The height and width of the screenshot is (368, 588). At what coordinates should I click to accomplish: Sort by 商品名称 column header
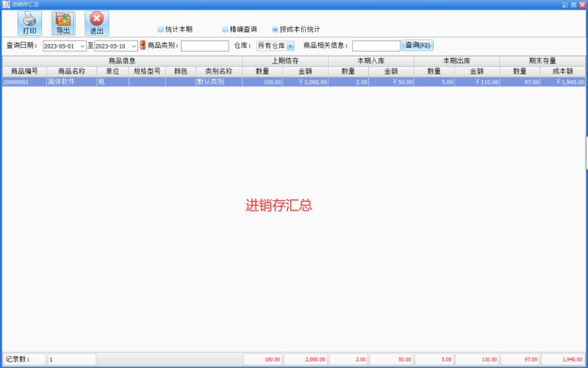coord(71,71)
